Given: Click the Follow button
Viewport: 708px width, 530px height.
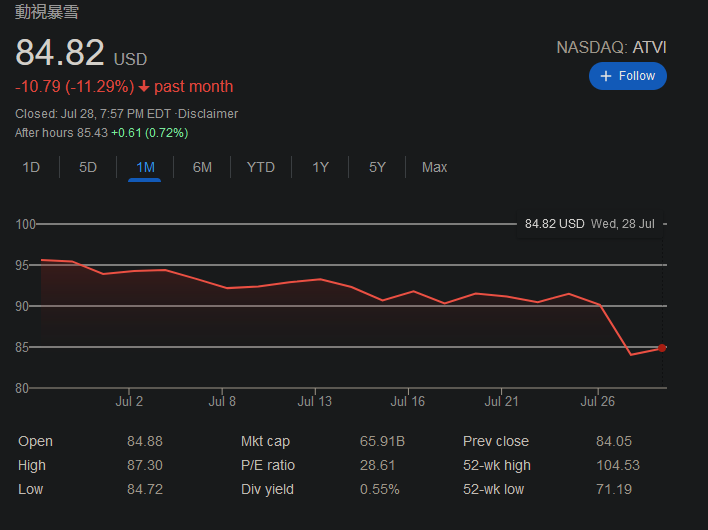Looking at the screenshot, I should (627, 76).
